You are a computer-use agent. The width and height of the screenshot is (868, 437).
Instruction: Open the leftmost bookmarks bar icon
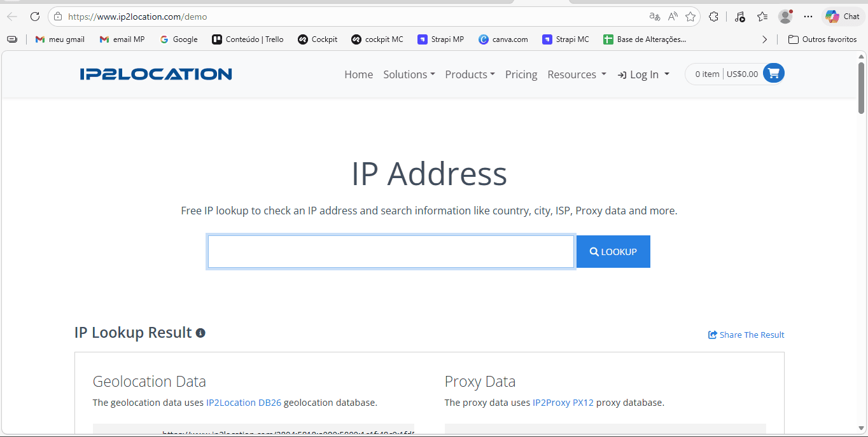click(x=12, y=39)
